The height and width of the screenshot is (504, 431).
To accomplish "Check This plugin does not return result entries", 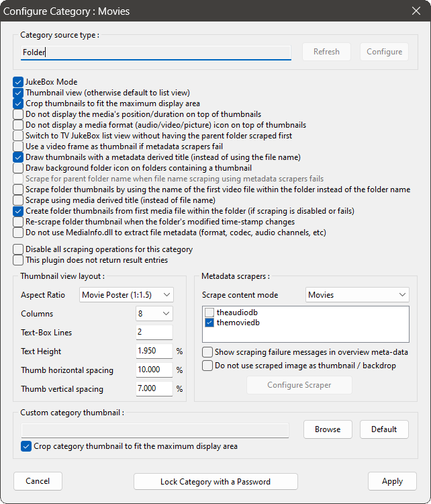I will click(18, 260).
